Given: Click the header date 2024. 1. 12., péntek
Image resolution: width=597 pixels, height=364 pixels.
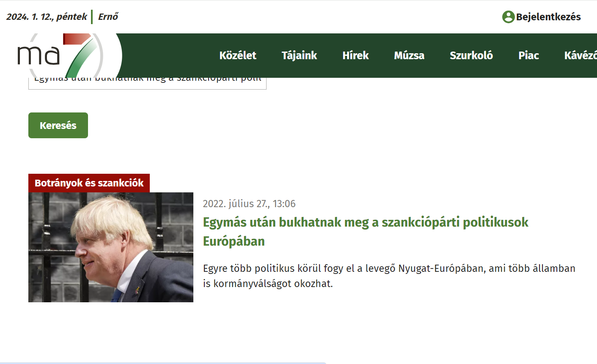Looking at the screenshot, I should click(47, 17).
